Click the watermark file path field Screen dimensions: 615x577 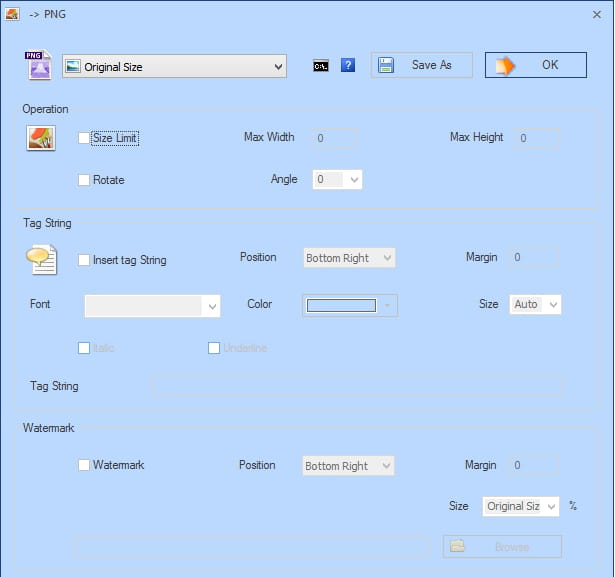251,547
